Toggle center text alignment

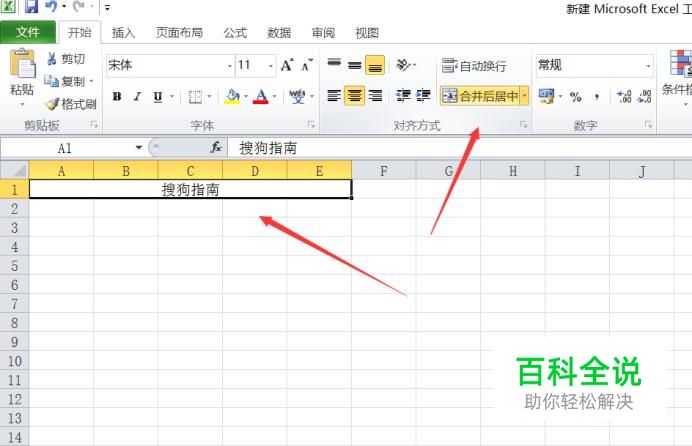pyautogui.click(x=354, y=95)
